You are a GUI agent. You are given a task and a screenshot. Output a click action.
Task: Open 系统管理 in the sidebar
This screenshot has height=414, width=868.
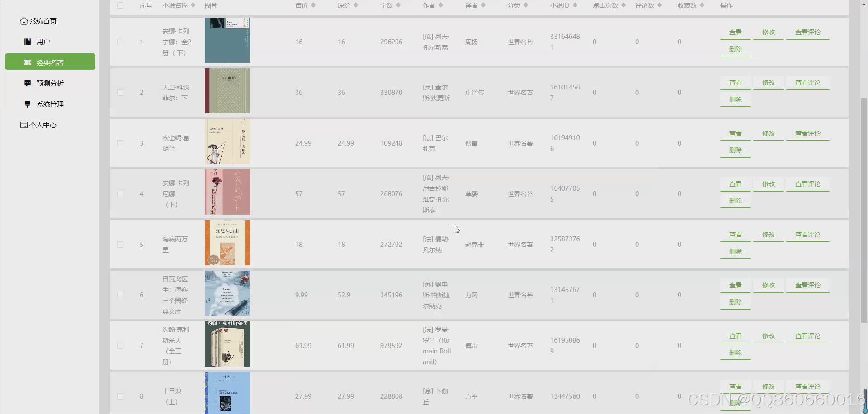(50, 104)
